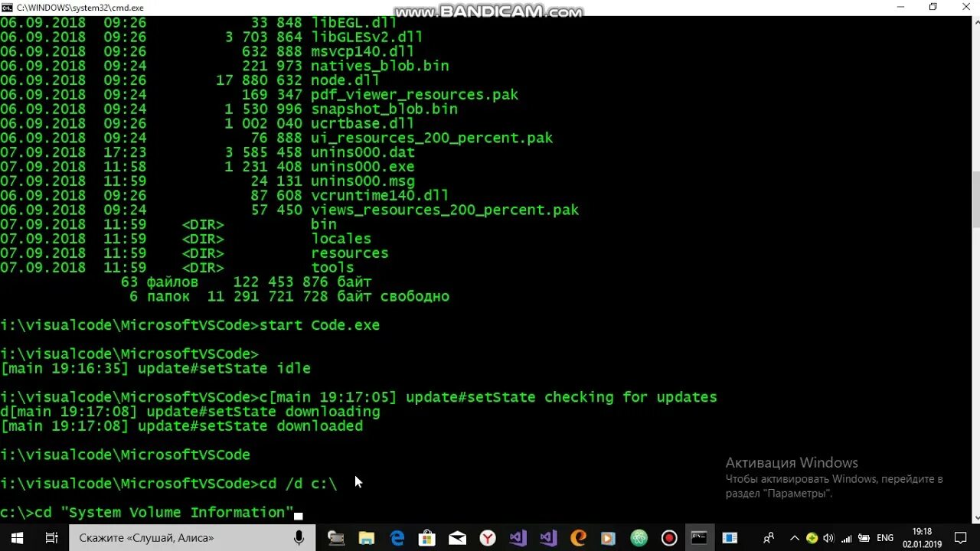Image resolution: width=980 pixels, height=551 pixels.
Task: Open the Atom editor taskbar icon
Action: tap(639, 538)
